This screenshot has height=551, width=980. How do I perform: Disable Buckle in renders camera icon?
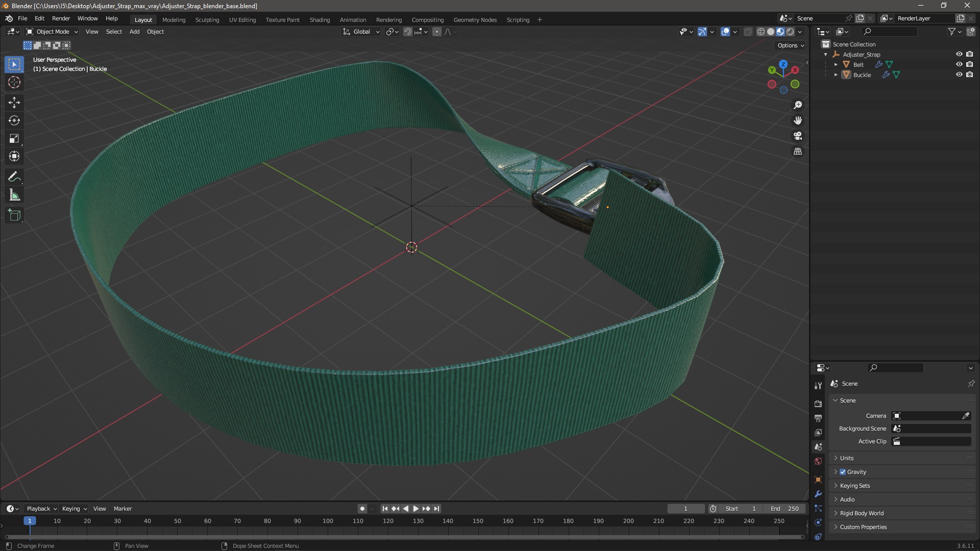tap(970, 74)
